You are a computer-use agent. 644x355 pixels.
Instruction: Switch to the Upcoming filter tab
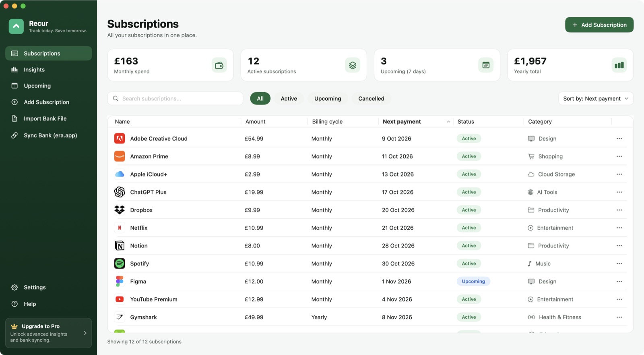[328, 99]
